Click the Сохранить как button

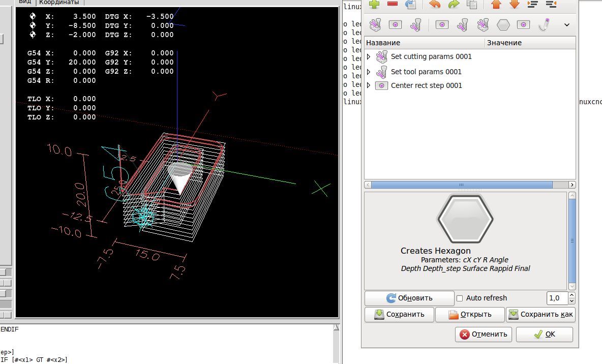(x=541, y=314)
